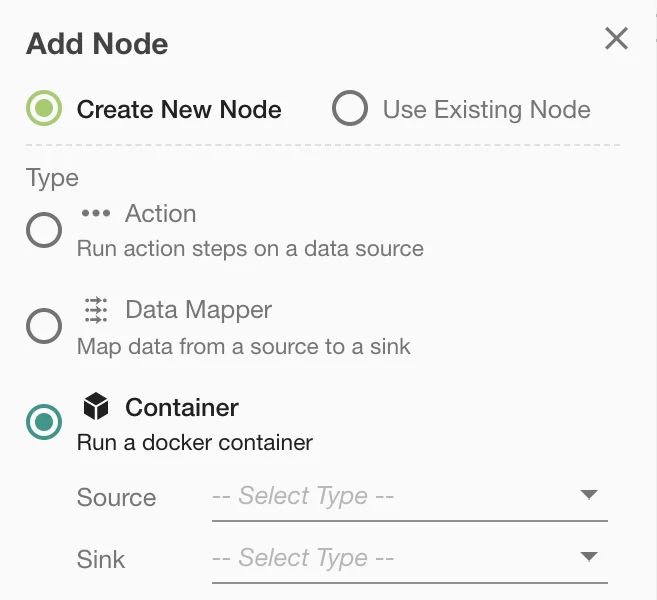
Task: Click the Data Mapper arrows icon
Action: point(95,310)
